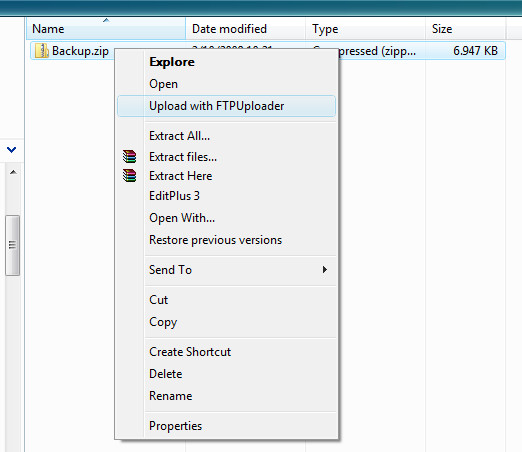Collapse the navigation pane blue chevron
522x452 pixels.
(12, 150)
